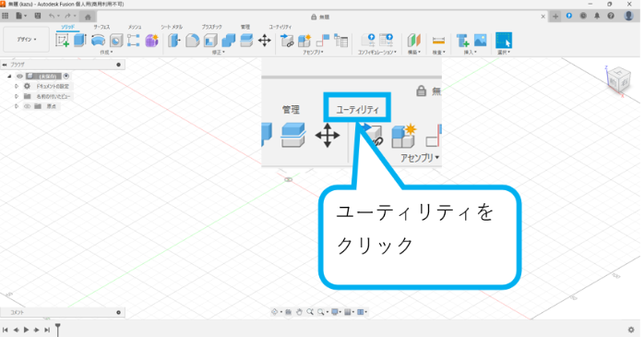Screen dimensions: 644x337
Task: Switch to the Solid tab
Action: pyautogui.click(x=67, y=27)
